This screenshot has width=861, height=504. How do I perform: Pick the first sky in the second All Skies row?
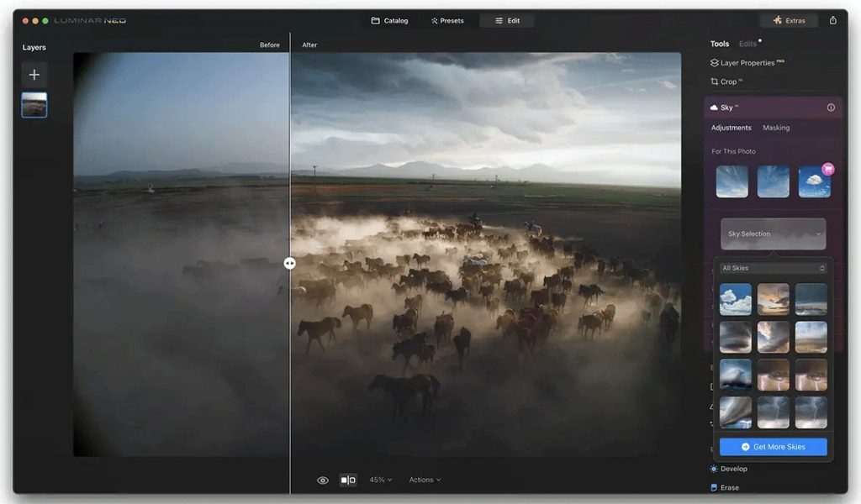pos(736,338)
